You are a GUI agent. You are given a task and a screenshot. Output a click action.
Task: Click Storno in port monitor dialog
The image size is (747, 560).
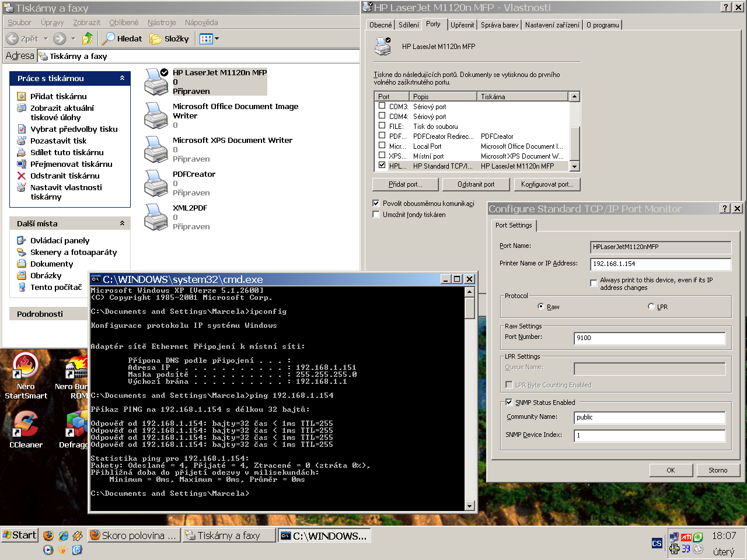pos(718,470)
